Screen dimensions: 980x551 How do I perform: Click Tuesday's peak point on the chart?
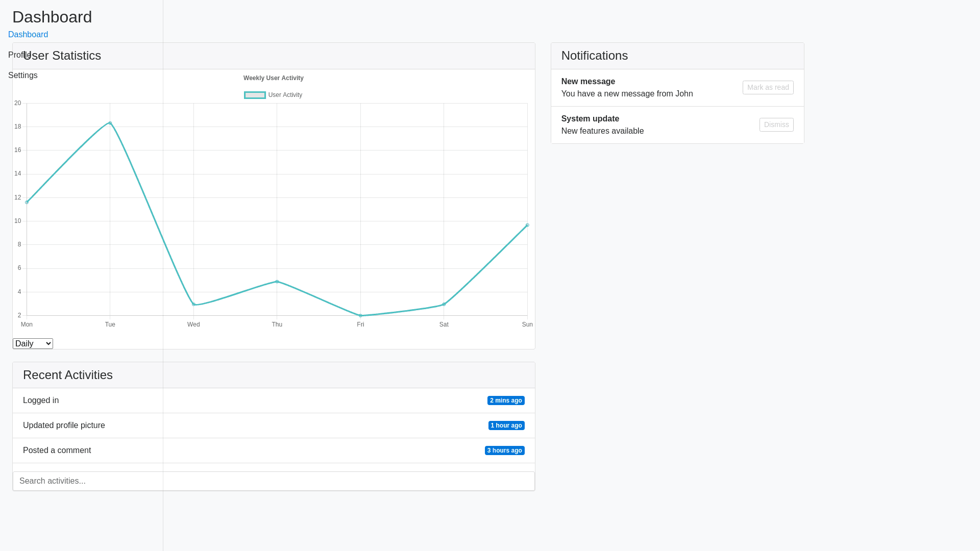pyautogui.click(x=110, y=122)
